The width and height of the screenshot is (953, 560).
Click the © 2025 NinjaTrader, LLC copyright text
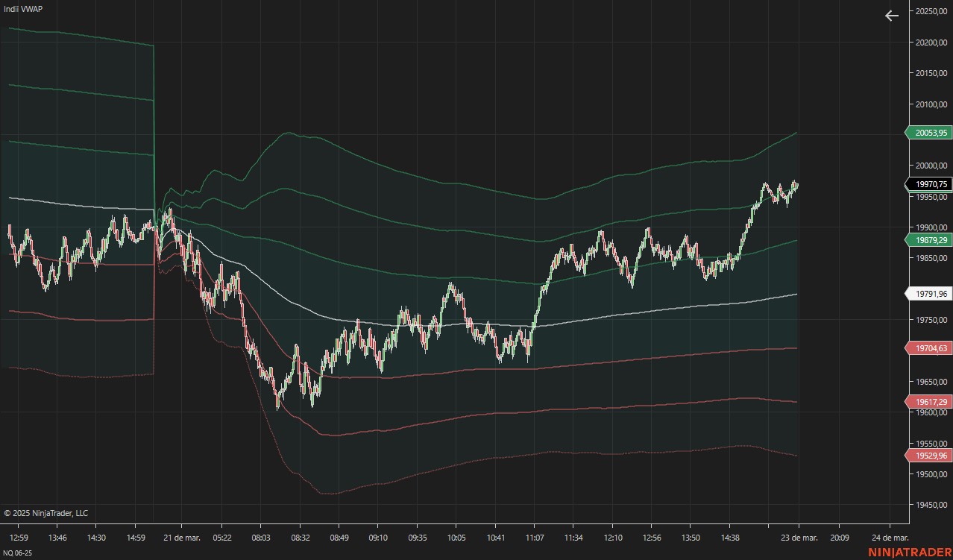point(46,513)
